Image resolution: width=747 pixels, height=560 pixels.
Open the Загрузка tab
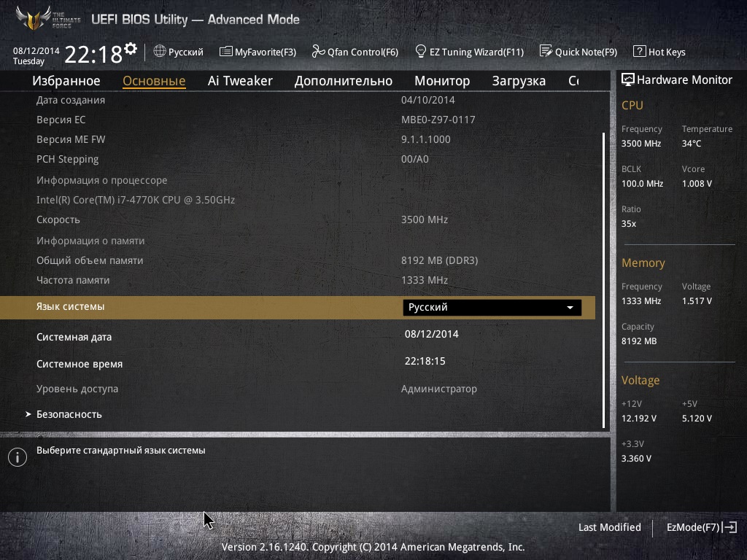(519, 81)
